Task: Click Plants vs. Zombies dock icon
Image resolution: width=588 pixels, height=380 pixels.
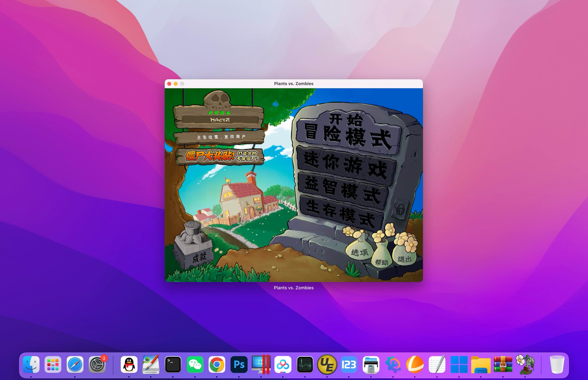Action: [x=525, y=364]
